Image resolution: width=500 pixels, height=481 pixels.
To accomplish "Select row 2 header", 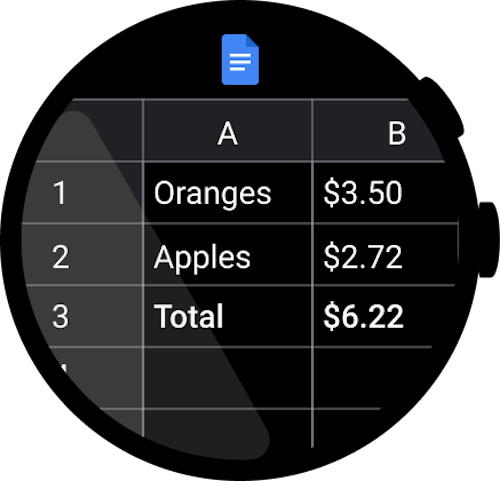I will (x=80, y=255).
